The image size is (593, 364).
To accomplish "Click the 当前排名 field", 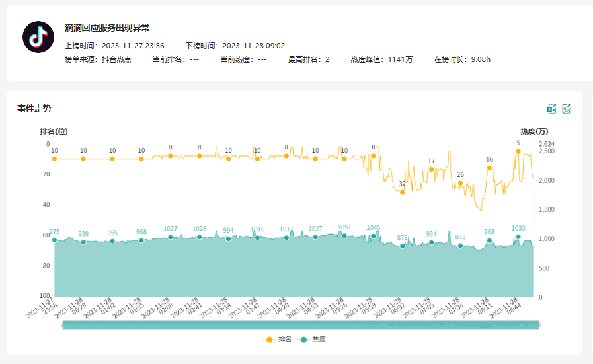I will tap(176, 59).
